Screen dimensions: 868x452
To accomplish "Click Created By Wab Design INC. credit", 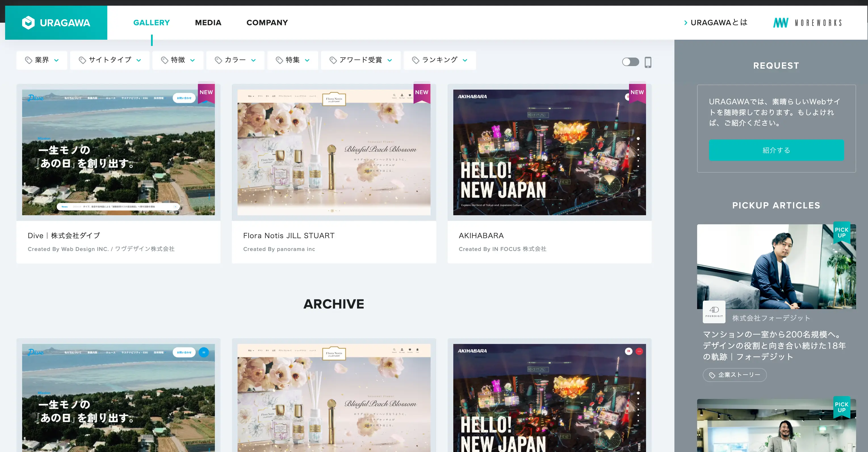I will tap(101, 249).
